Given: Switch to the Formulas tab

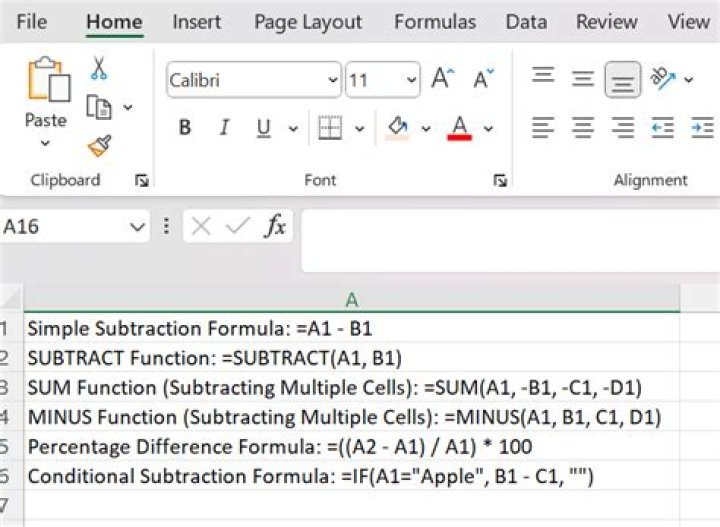Looking at the screenshot, I should (434, 22).
